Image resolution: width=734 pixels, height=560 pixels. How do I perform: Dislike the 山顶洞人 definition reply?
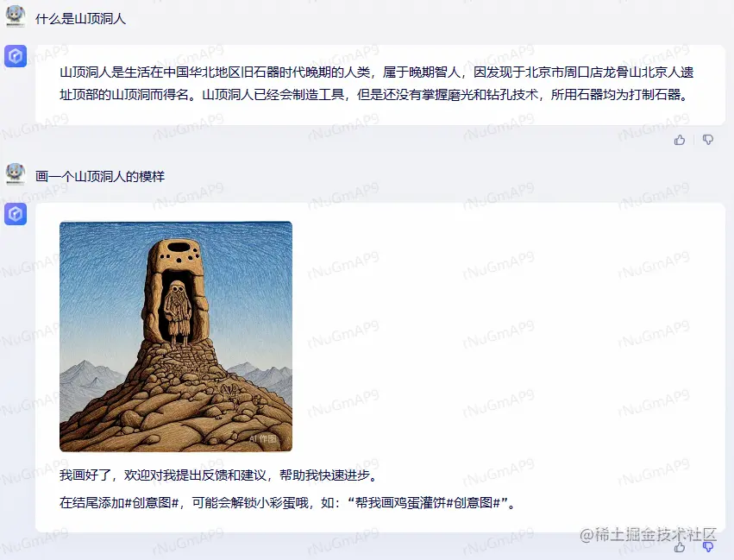(708, 140)
